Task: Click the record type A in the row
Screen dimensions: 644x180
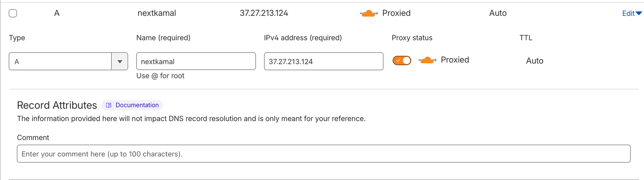Action: 57,13
